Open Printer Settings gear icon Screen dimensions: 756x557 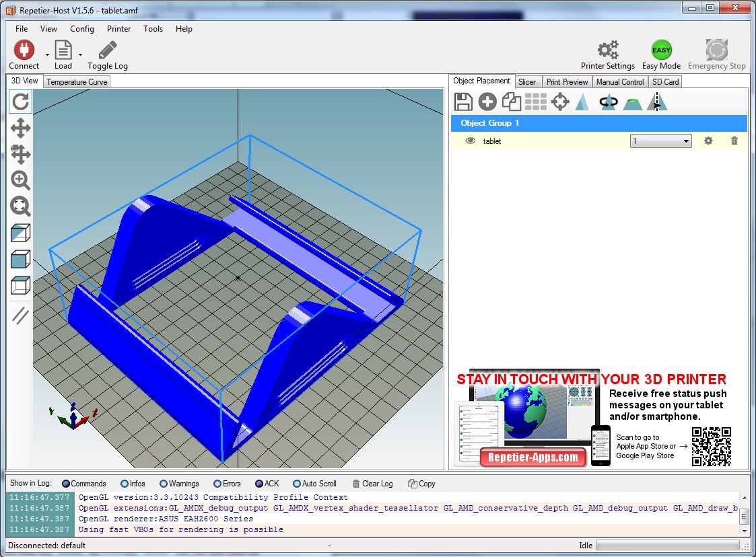point(607,50)
